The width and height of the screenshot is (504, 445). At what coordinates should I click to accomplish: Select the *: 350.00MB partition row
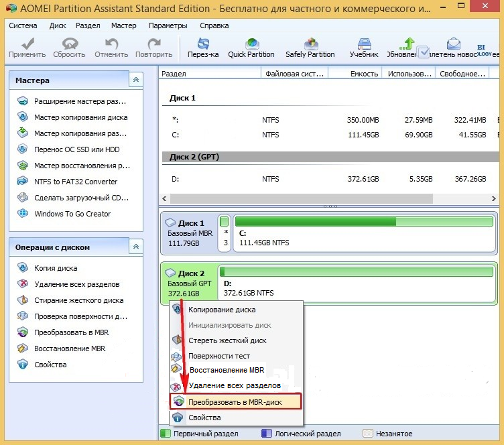click(x=330, y=120)
